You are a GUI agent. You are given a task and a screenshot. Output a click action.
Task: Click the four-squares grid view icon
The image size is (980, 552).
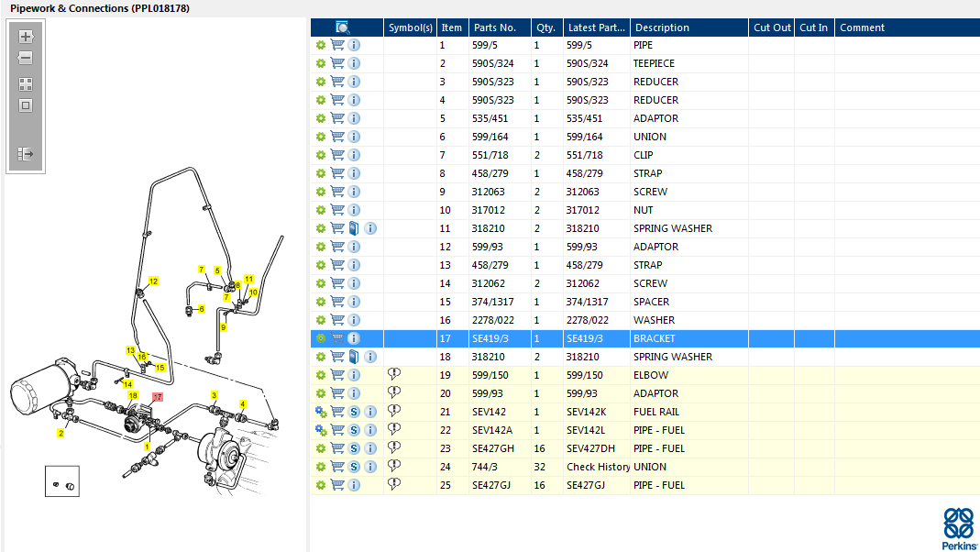(26, 83)
